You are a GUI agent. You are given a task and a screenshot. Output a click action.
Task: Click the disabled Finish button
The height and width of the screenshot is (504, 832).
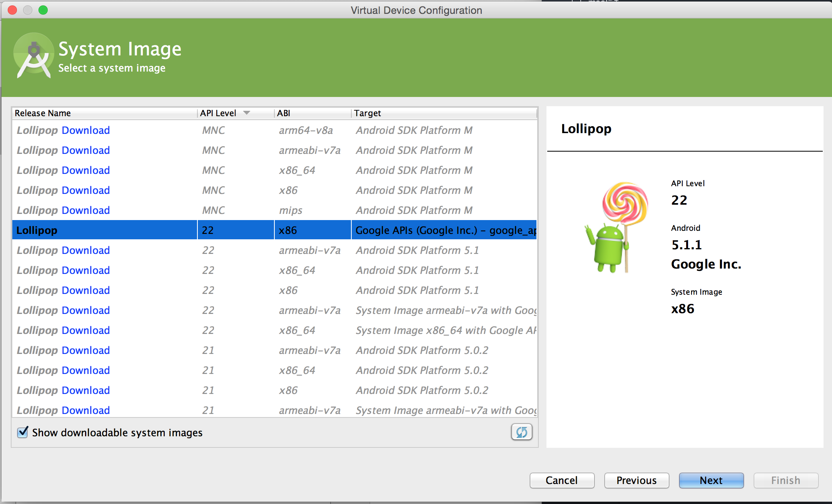pyautogui.click(x=786, y=480)
